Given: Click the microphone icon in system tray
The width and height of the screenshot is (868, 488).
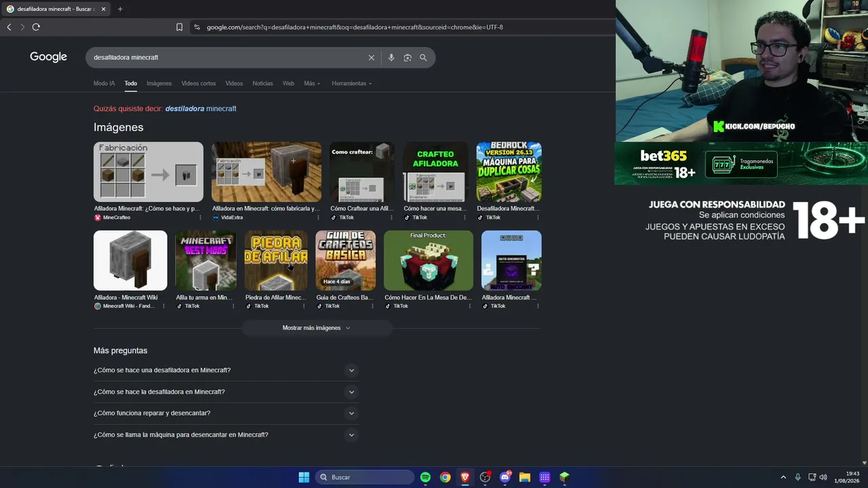Looking at the screenshot, I should tap(797, 477).
